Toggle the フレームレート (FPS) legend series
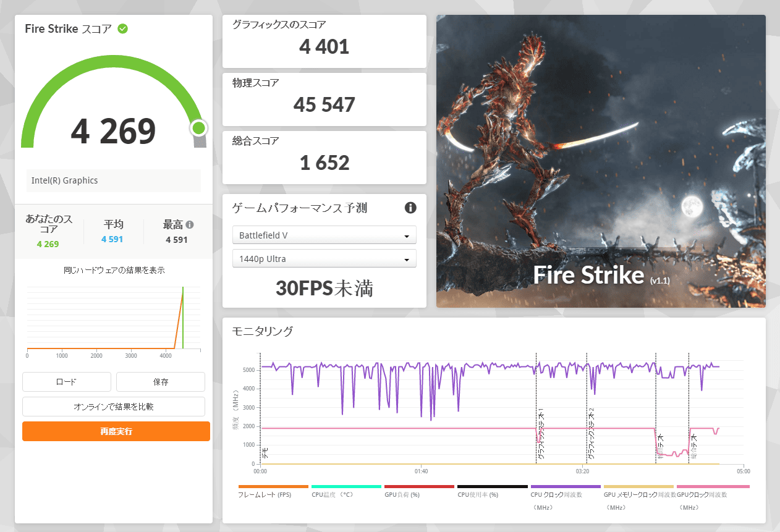Image resolution: width=780 pixels, height=532 pixels. pyautogui.click(x=273, y=488)
